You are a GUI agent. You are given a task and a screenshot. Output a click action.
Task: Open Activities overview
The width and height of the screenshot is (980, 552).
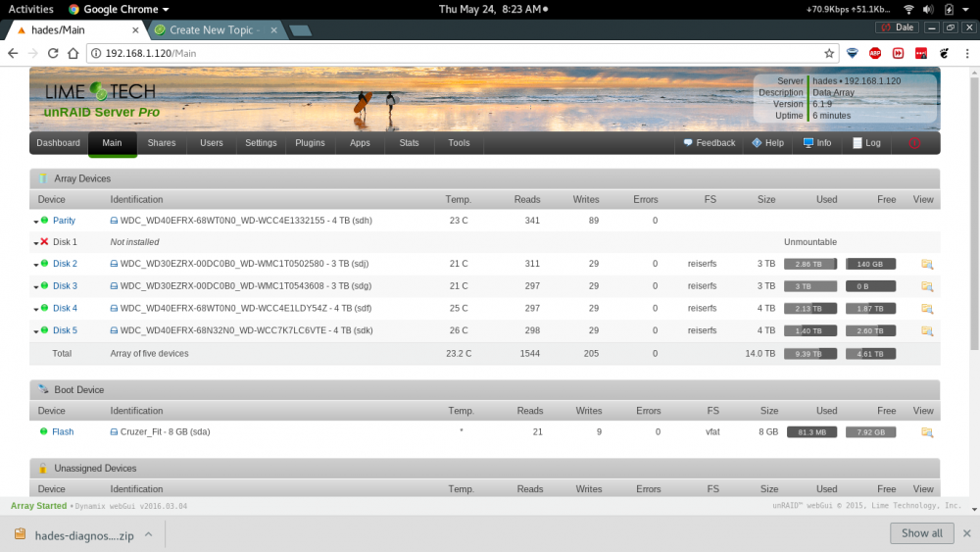coord(30,10)
